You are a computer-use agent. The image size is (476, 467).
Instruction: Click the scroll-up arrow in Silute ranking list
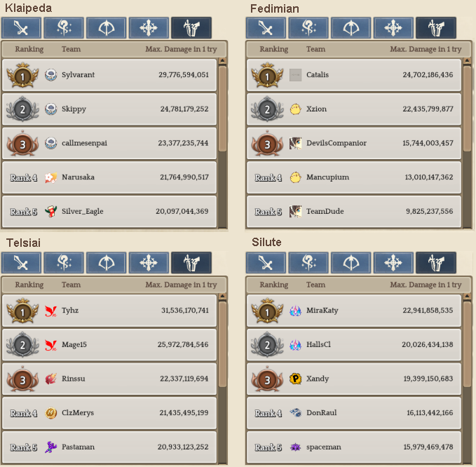coord(467,296)
